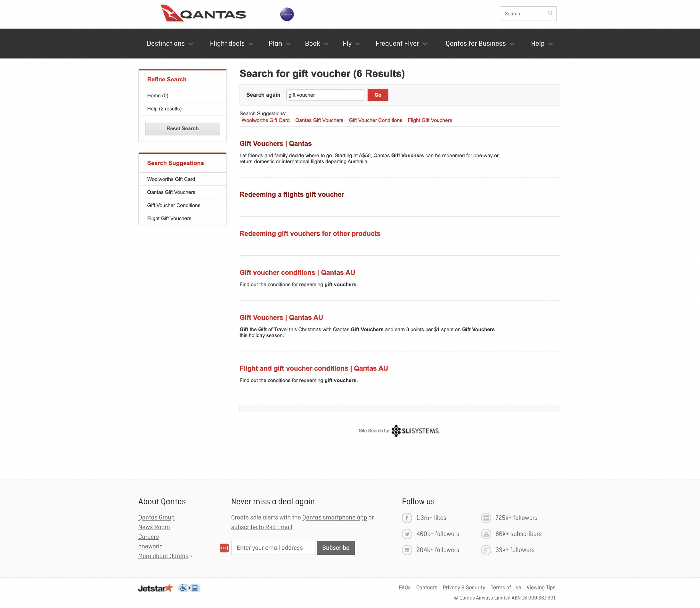Click the red chat bubble icon
This screenshot has width=700, height=608.
point(224,548)
